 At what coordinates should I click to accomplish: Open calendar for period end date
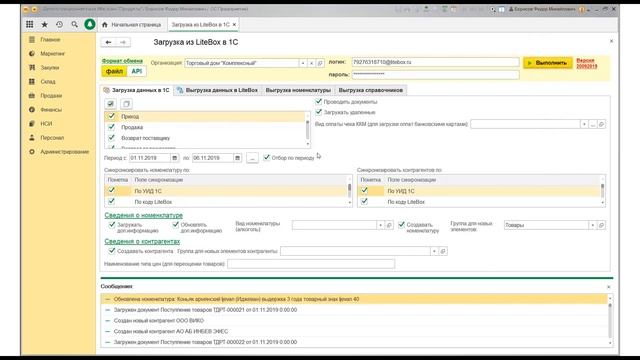pos(237,158)
